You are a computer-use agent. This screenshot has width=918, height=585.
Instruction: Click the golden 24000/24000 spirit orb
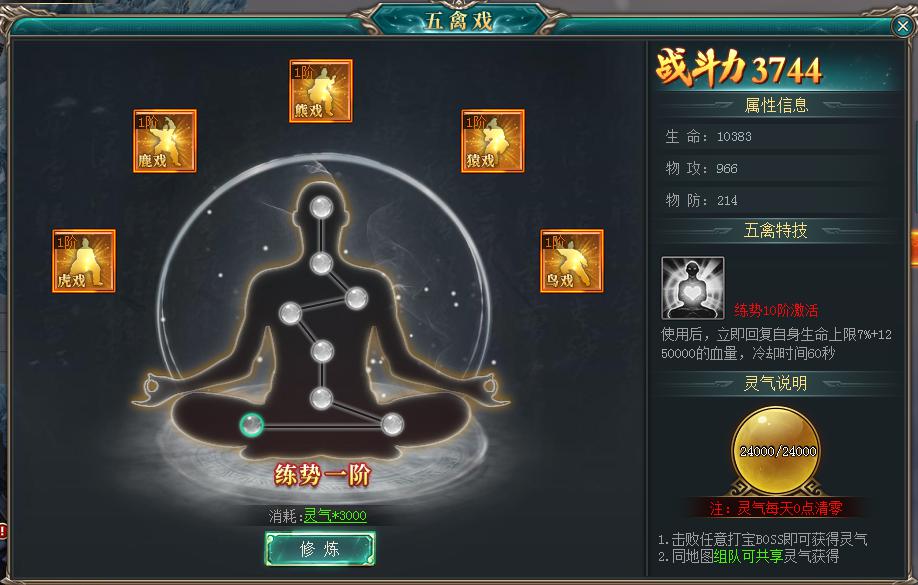(x=777, y=450)
